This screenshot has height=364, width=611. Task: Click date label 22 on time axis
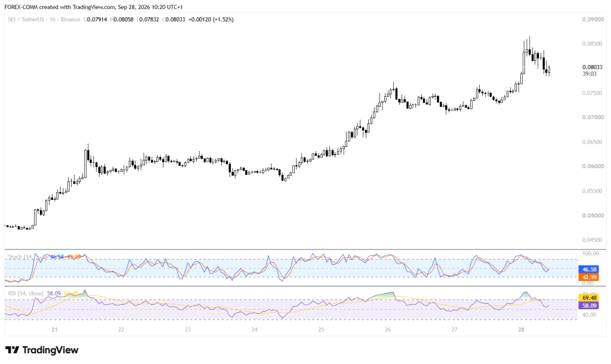[x=121, y=330]
